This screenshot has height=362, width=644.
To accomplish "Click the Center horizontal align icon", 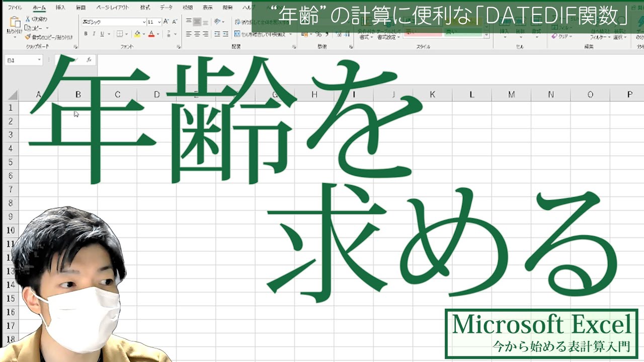I will tap(197, 34).
